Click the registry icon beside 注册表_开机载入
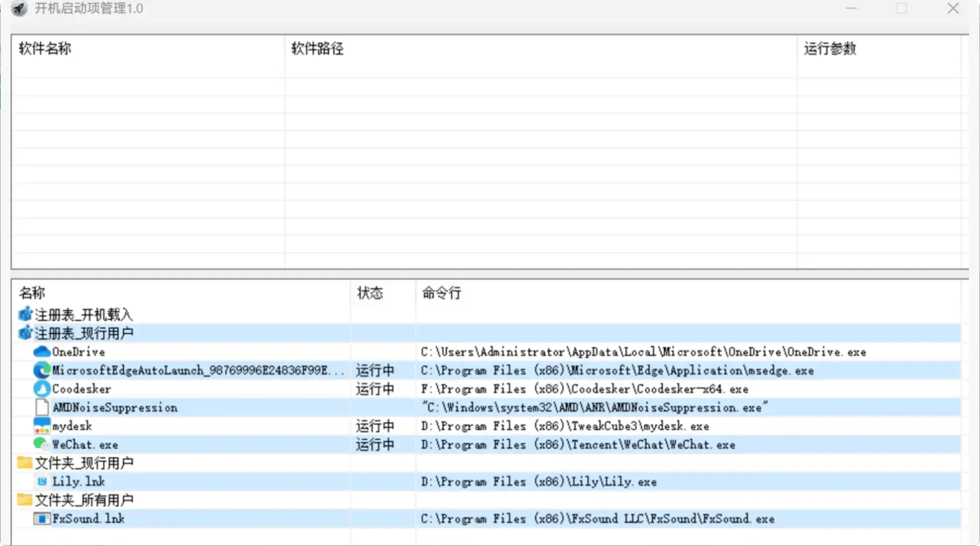Screen dimensions: 980x546 [x=24, y=313]
